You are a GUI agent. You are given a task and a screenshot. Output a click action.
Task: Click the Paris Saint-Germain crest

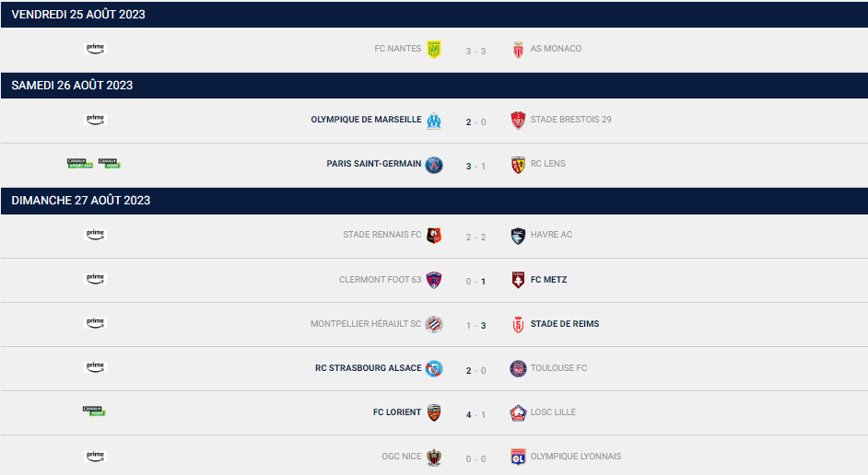pos(434,165)
